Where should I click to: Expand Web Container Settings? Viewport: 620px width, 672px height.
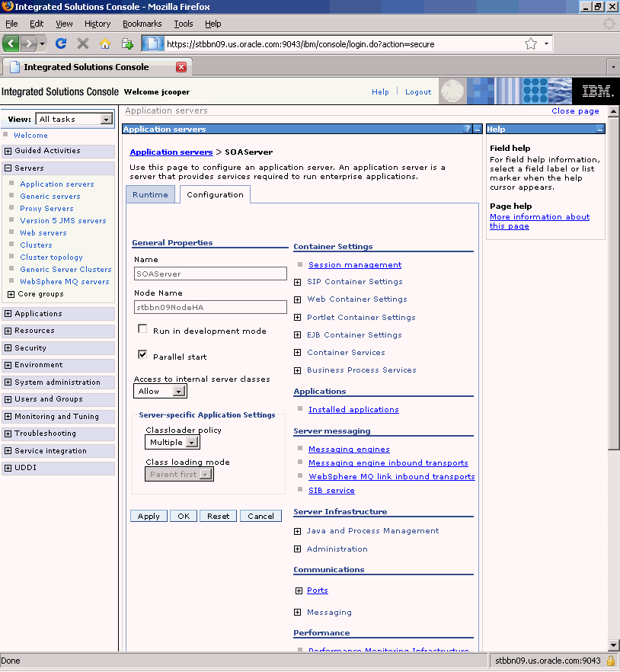pos(297,299)
